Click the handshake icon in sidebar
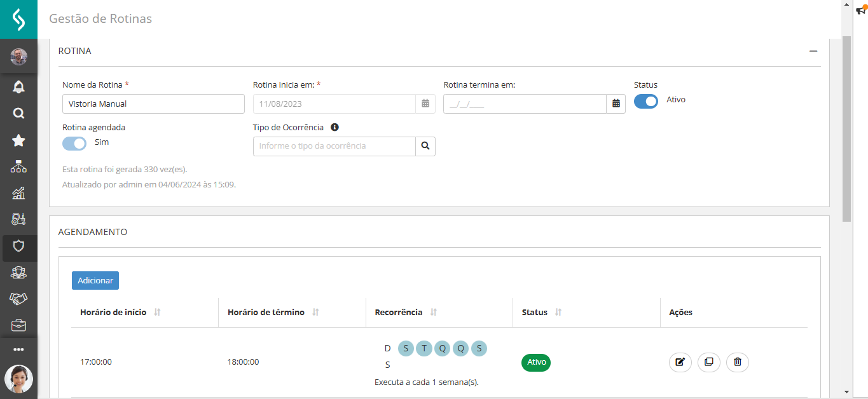Screen dimensions: 868x399 [x=18, y=299]
